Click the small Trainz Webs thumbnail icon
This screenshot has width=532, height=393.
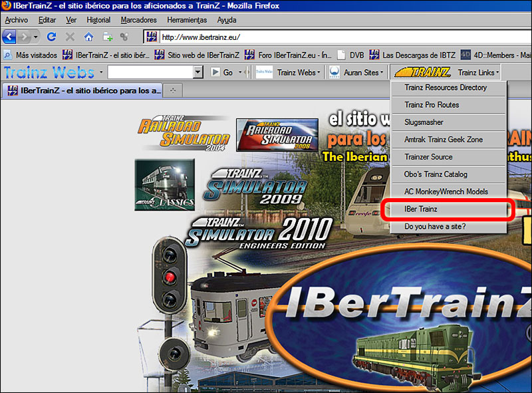(264, 72)
